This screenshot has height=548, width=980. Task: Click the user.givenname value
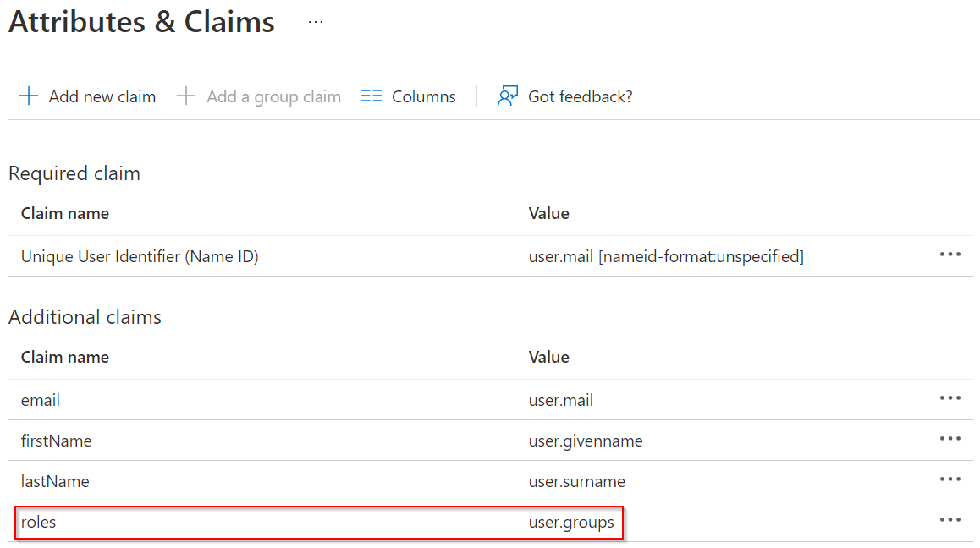pyautogui.click(x=586, y=441)
